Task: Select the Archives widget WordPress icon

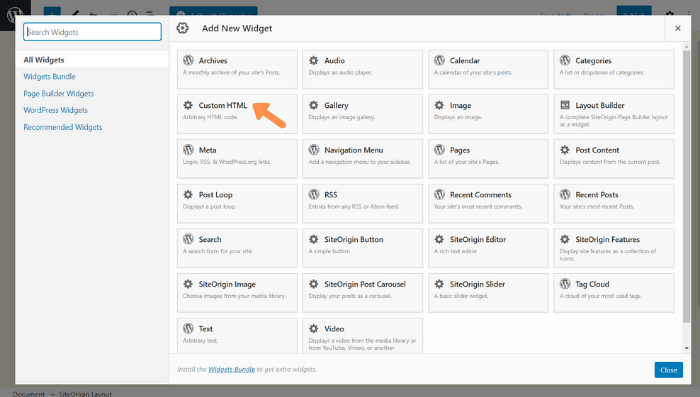Action: pyautogui.click(x=188, y=60)
